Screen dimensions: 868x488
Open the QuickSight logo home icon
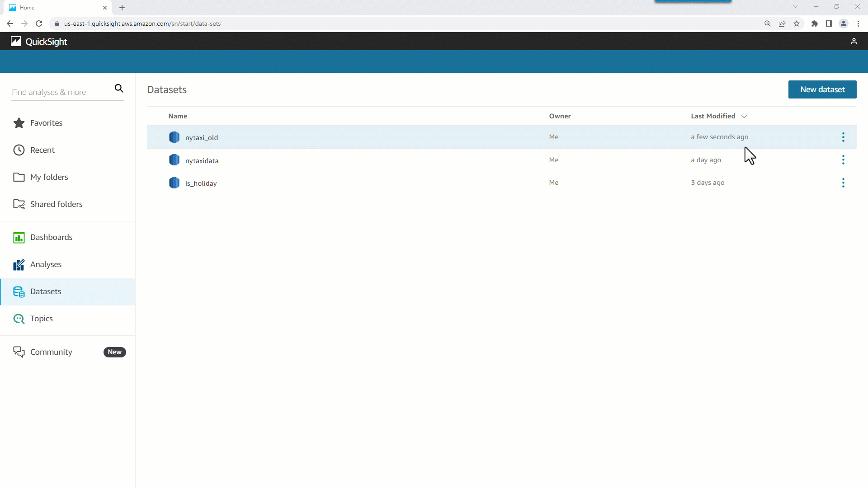[x=16, y=41]
